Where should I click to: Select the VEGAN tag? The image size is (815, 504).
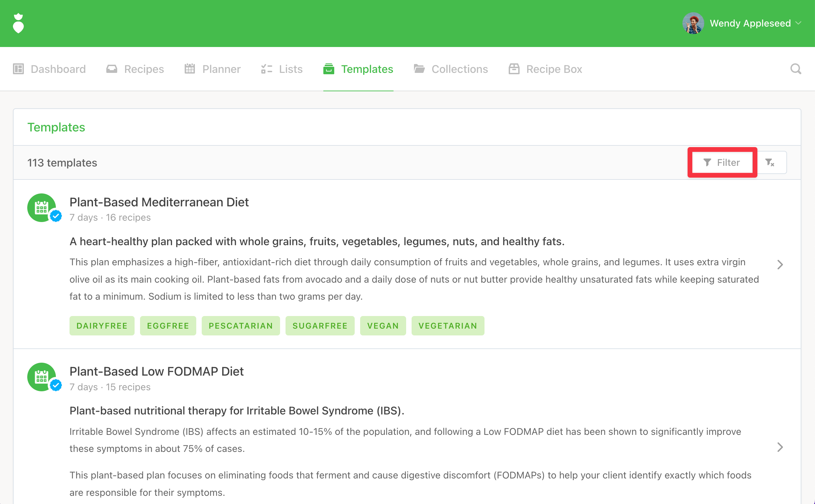coord(383,326)
